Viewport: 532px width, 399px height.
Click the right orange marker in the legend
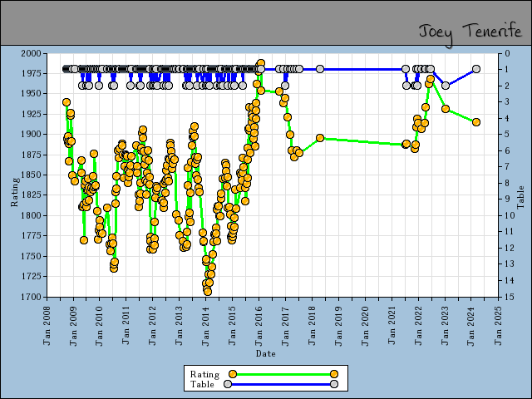pyautogui.click(x=334, y=374)
